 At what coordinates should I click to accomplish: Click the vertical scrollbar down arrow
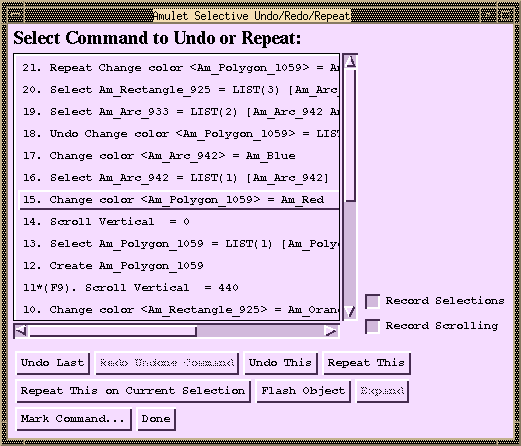click(350, 312)
